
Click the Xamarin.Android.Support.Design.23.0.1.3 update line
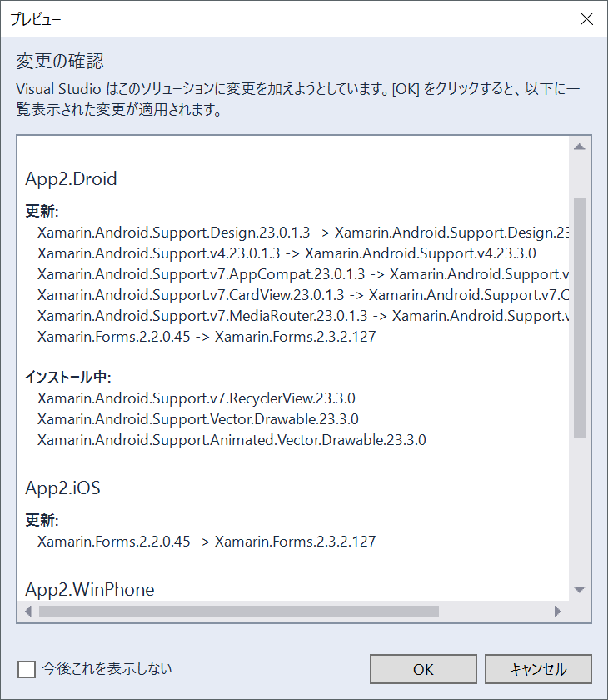tap(303, 232)
